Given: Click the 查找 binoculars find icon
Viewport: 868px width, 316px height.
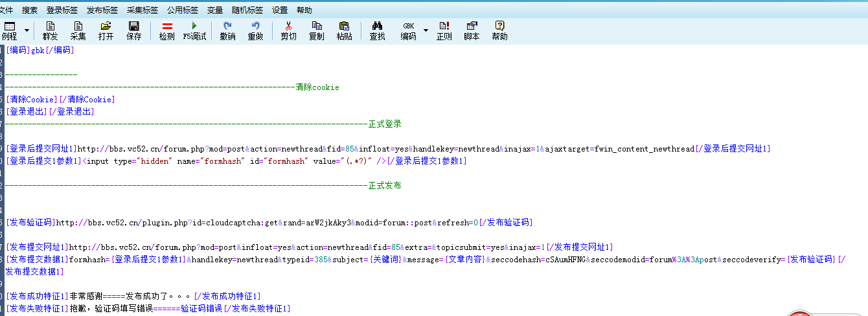Looking at the screenshot, I should click(x=378, y=30).
